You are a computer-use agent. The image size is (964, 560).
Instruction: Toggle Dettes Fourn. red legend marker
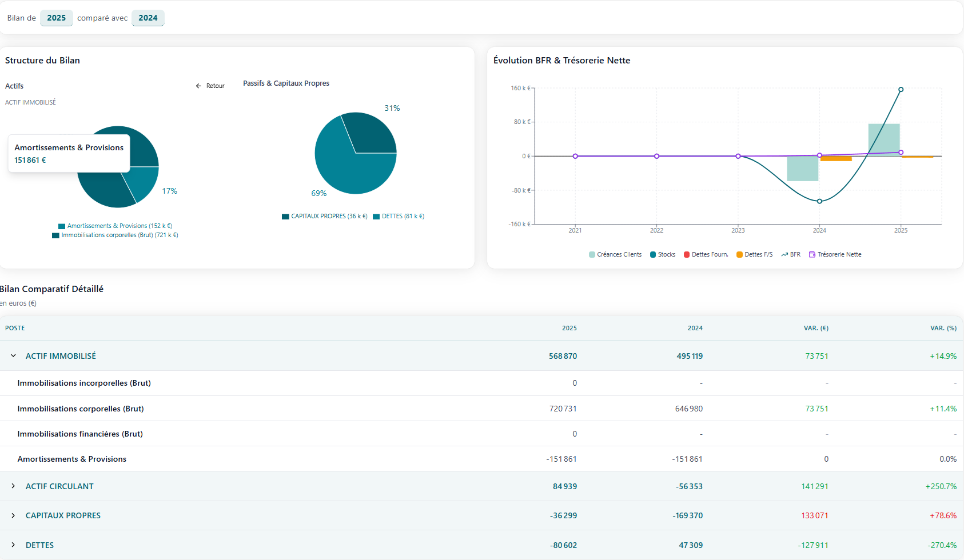pyautogui.click(x=687, y=255)
